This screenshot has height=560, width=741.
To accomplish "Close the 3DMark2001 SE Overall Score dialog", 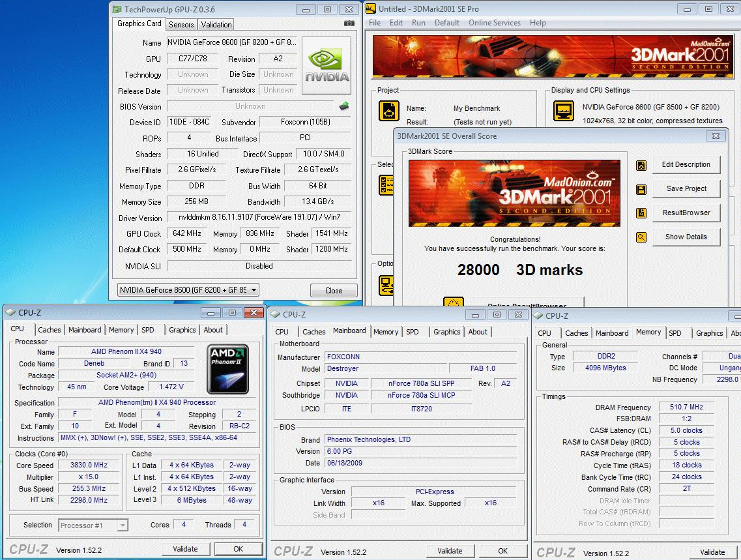I will [x=716, y=136].
